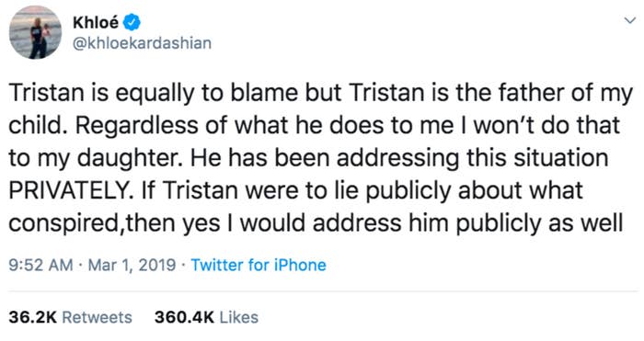Open the tweet options chevron menu
The width and height of the screenshot is (644, 341).
(x=629, y=20)
